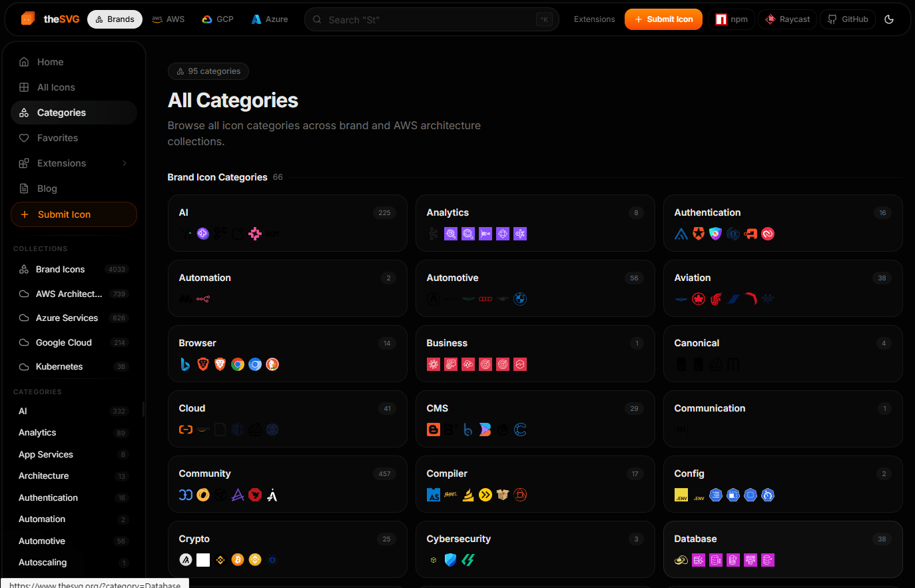
Task: Toggle dark mode moon icon
Action: [x=889, y=19]
